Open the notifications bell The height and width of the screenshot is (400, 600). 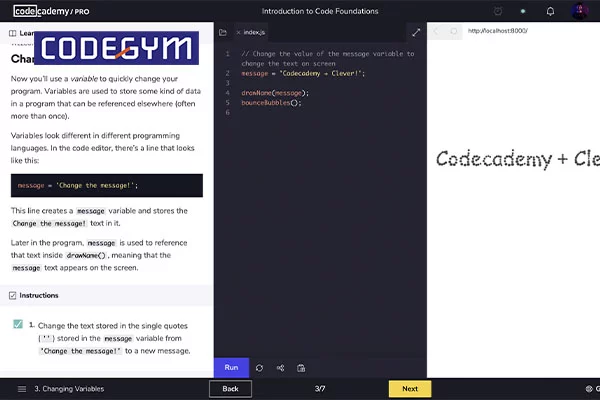click(550, 12)
